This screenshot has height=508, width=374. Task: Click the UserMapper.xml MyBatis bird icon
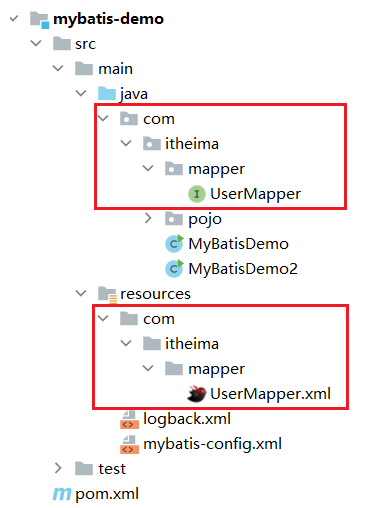tap(197, 394)
